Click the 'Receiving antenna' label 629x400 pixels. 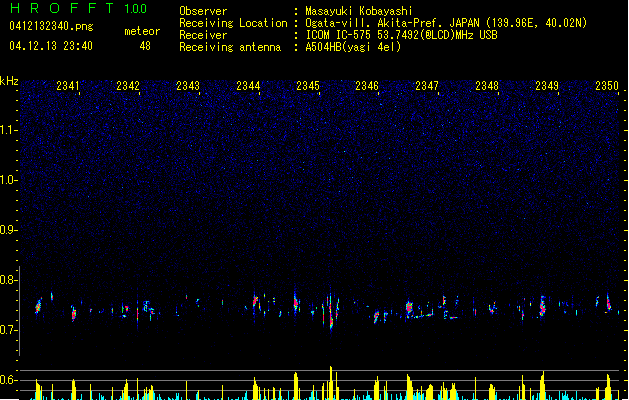point(230,47)
